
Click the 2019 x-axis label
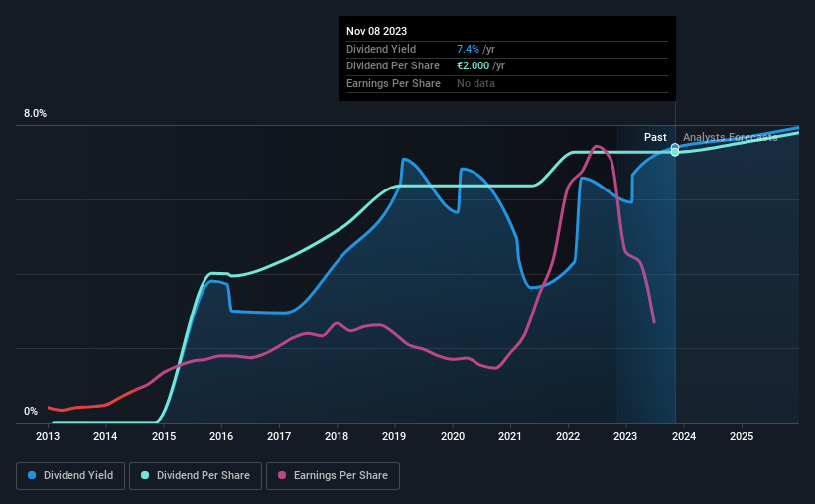click(394, 436)
